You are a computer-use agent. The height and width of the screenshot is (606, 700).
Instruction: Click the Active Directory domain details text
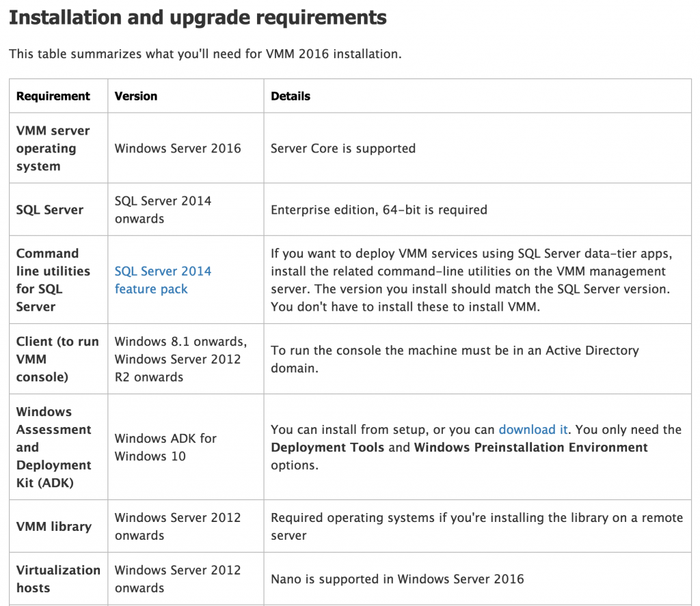click(455, 359)
